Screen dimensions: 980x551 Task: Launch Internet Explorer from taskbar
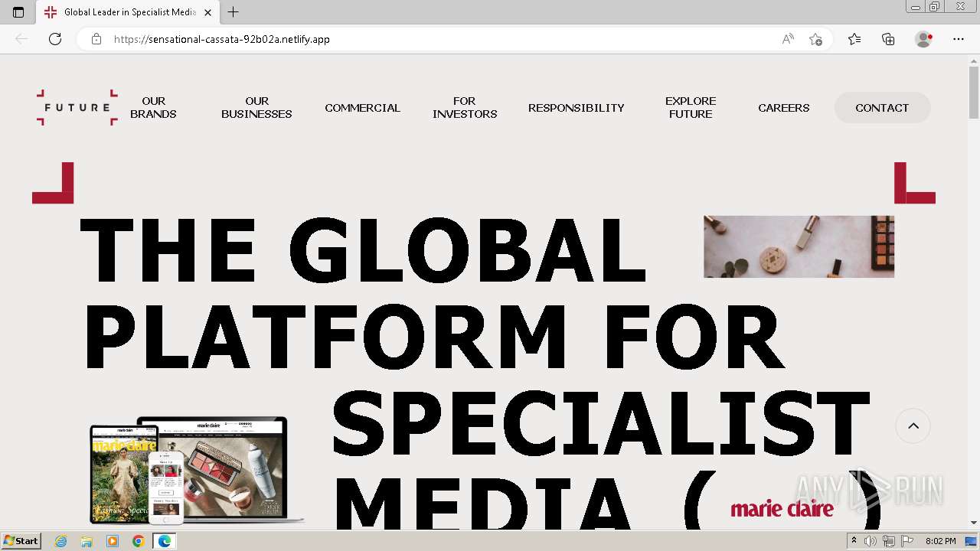coord(61,541)
